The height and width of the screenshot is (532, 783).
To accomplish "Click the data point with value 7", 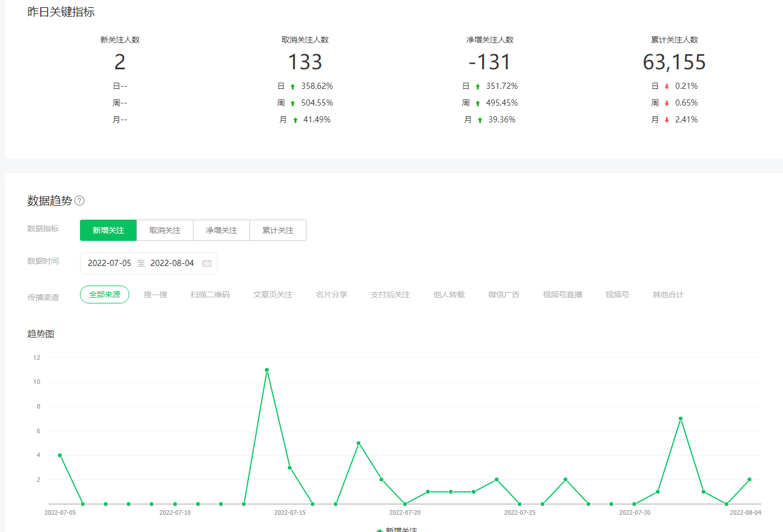I will 681,419.
